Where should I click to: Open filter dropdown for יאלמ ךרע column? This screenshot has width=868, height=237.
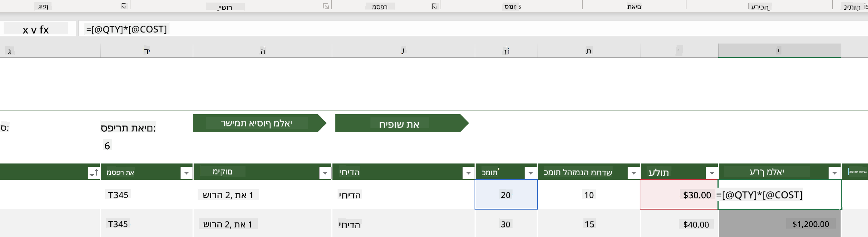click(x=834, y=173)
